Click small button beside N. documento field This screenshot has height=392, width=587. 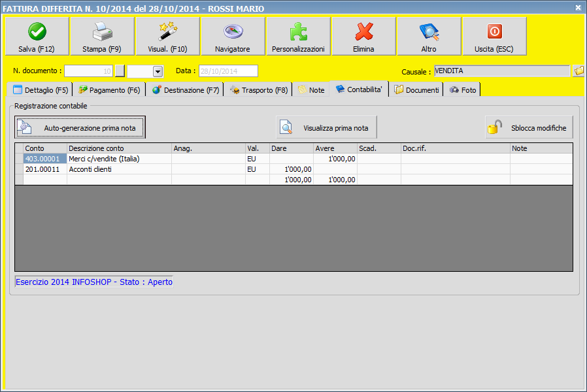coord(120,71)
